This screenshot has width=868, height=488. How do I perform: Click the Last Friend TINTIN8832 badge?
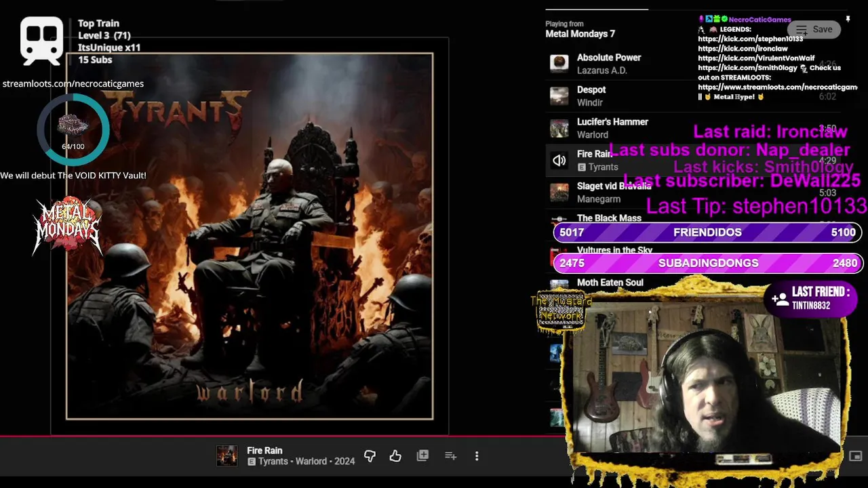tap(810, 298)
